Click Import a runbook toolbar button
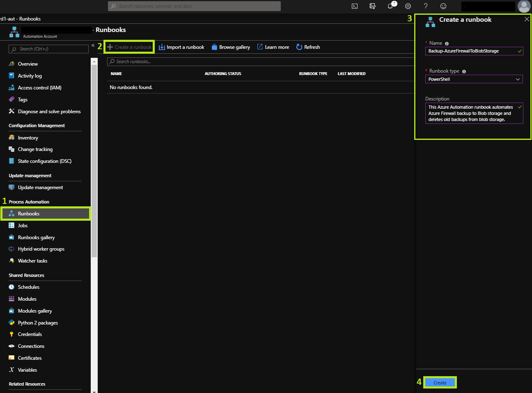Screen dimensions: 532x393 [x=181, y=47]
